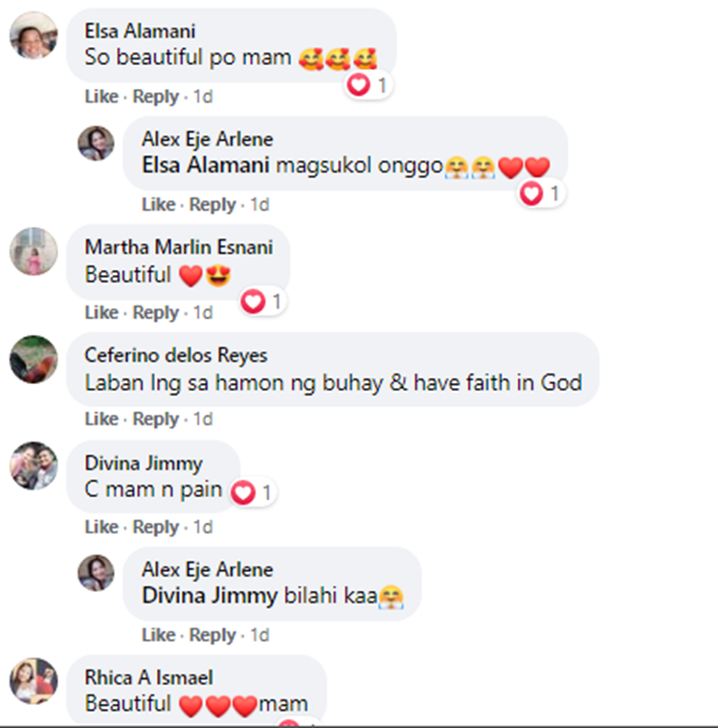Like Alex Eje Arlene's bilahi kaa reply
Viewport: 718px width, 728px height.
click(159, 635)
